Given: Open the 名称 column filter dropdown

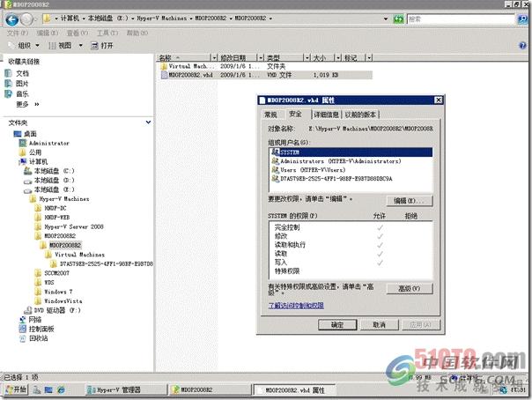Looking at the screenshot, I should point(214,57).
